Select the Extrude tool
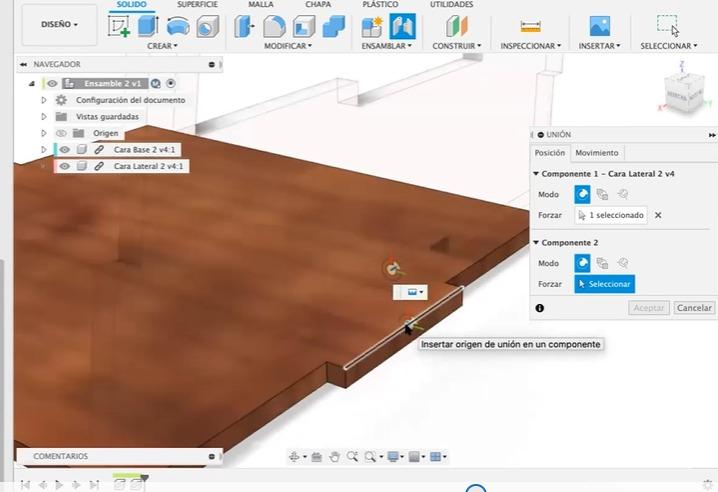718x492 pixels. click(x=148, y=26)
